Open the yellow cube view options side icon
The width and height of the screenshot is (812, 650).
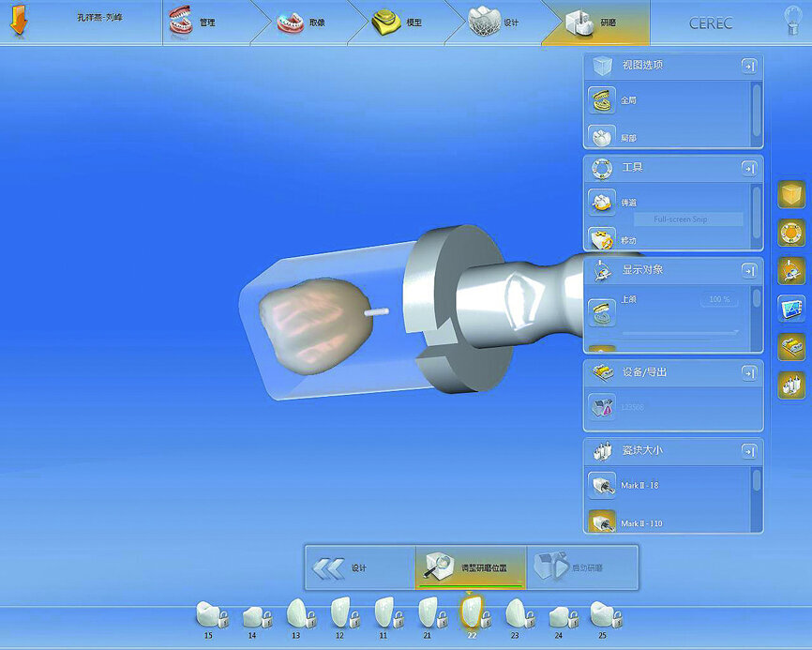point(791,196)
